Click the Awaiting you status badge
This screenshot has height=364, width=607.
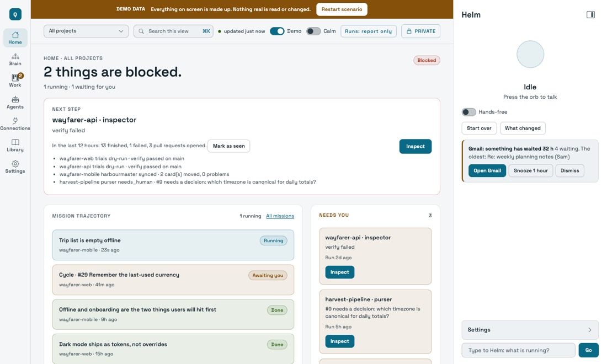tap(268, 275)
